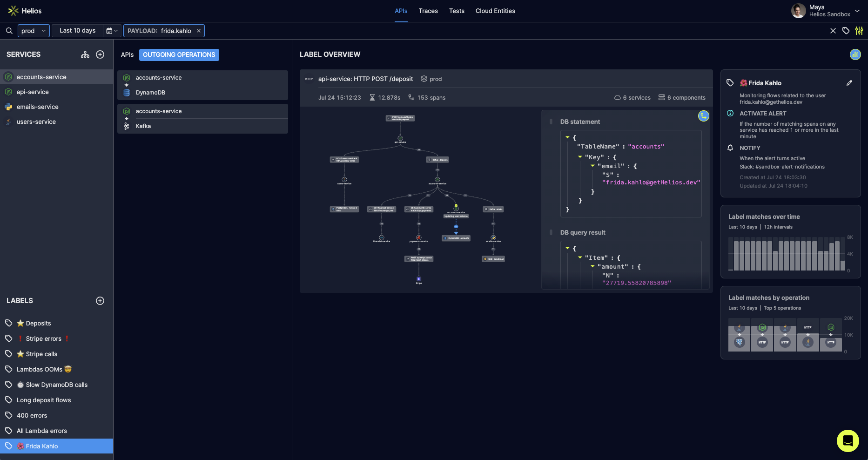Open the chat support widget
Viewport: 868px width, 460px height.
(x=848, y=441)
